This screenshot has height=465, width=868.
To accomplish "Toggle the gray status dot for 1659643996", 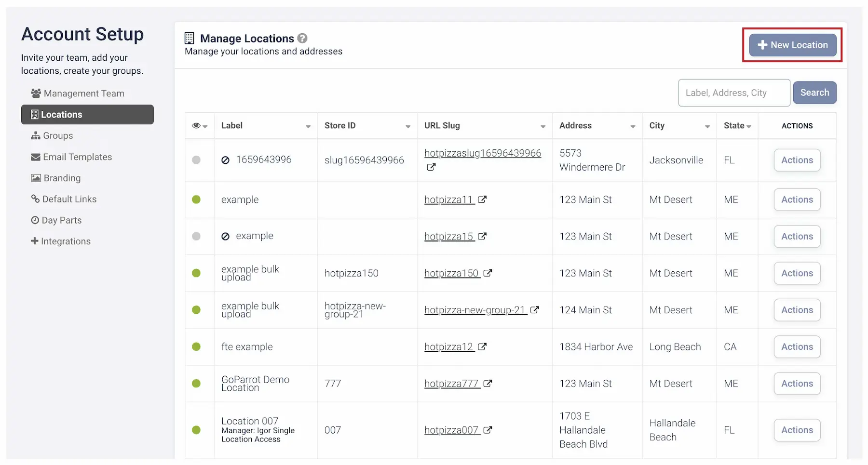I will pyautogui.click(x=196, y=160).
